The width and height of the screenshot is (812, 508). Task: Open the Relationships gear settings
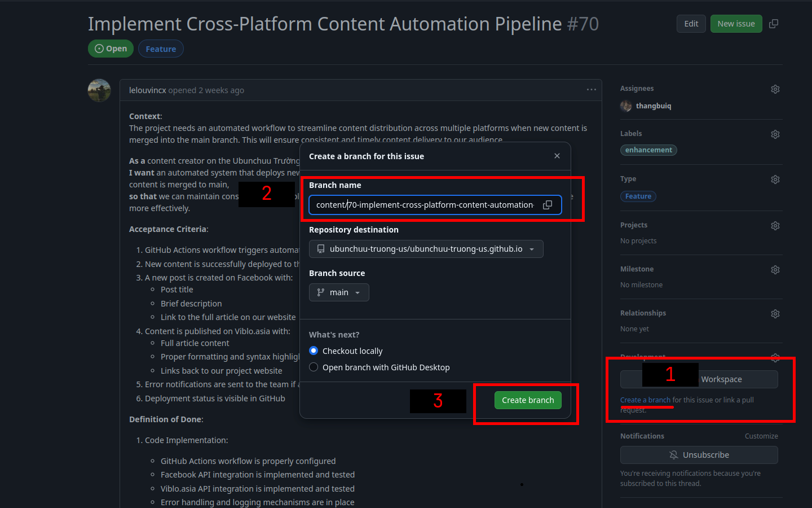[775, 314]
